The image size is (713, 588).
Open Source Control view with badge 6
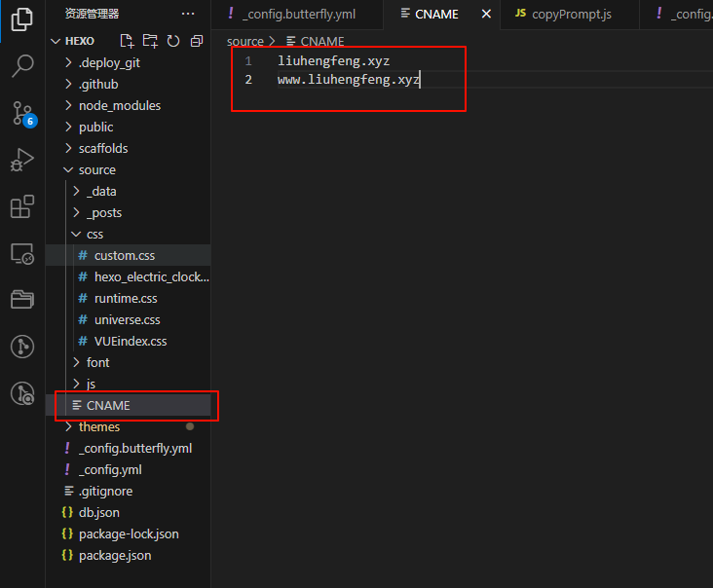tap(21, 113)
